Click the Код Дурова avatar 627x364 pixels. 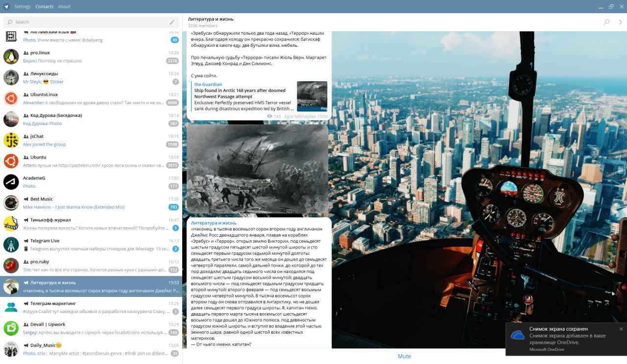click(11, 119)
